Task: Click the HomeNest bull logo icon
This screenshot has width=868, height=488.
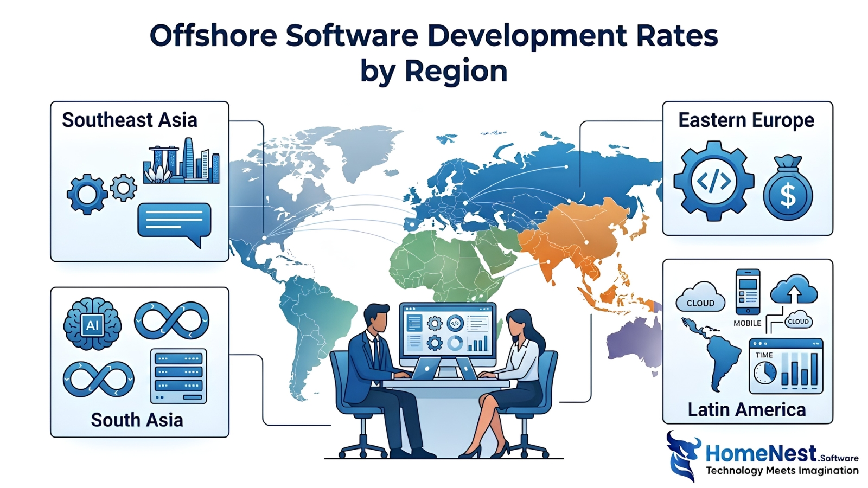Action: [683, 456]
